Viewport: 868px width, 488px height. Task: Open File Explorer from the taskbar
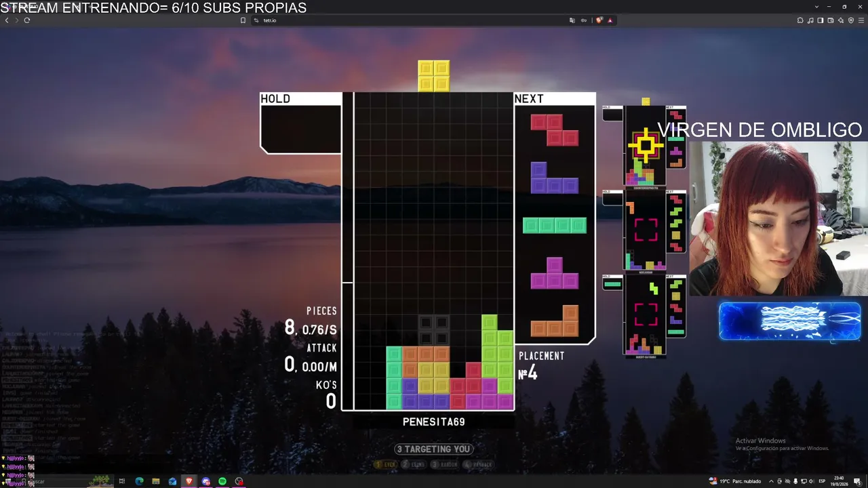pyautogui.click(x=156, y=481)
